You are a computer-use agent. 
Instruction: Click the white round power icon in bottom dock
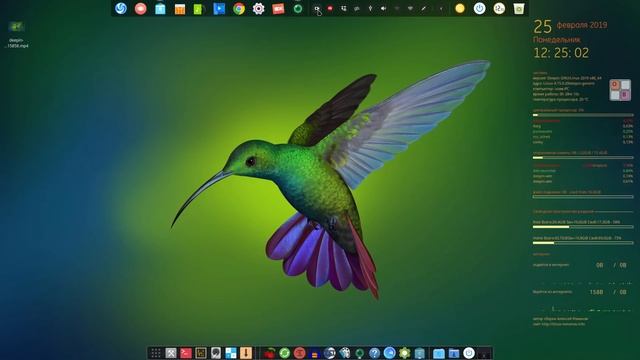469,353
